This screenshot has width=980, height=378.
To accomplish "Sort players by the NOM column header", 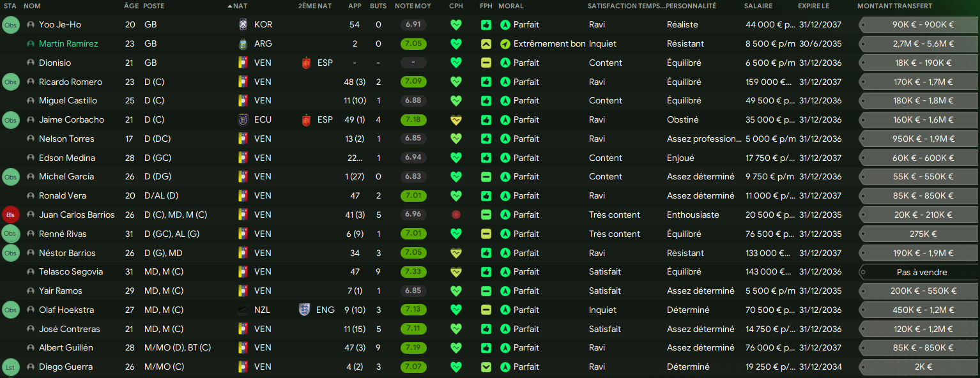I will pyautogui.click(x=32, y=6).
